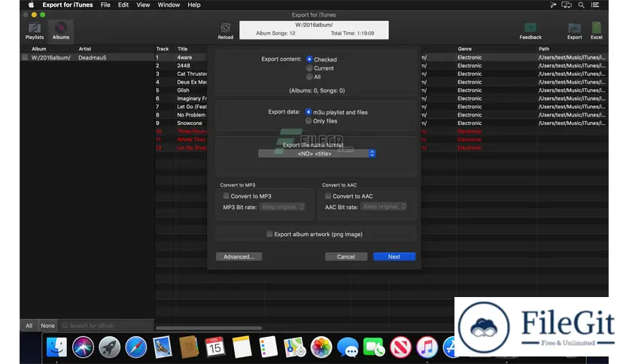Click the screen mirroring display icon
The height and width of the screenshot is (364, 629).
[x=567, y=5]
